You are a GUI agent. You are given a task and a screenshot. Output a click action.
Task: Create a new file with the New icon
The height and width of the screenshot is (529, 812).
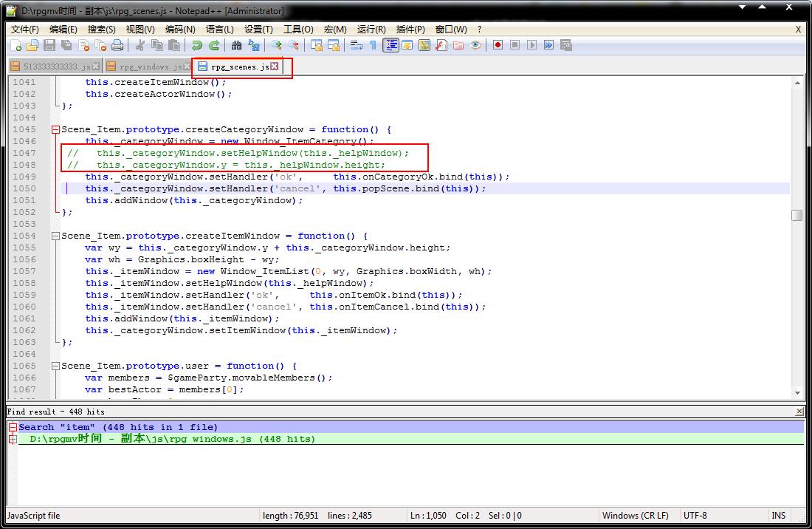16,46
